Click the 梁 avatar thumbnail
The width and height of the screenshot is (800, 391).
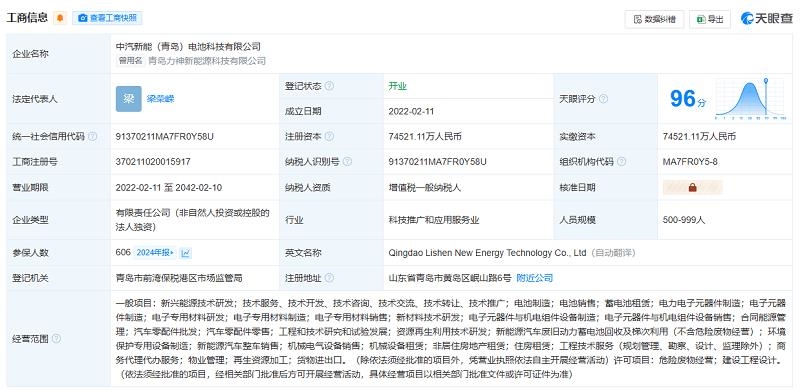pyautogui.click(x=129, y=99)
